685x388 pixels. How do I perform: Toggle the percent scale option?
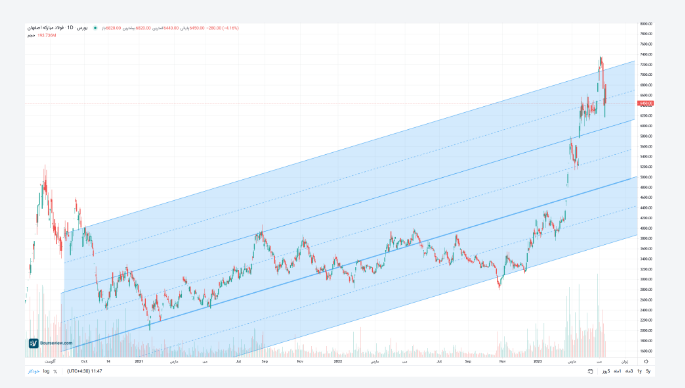tap(55, 371)
